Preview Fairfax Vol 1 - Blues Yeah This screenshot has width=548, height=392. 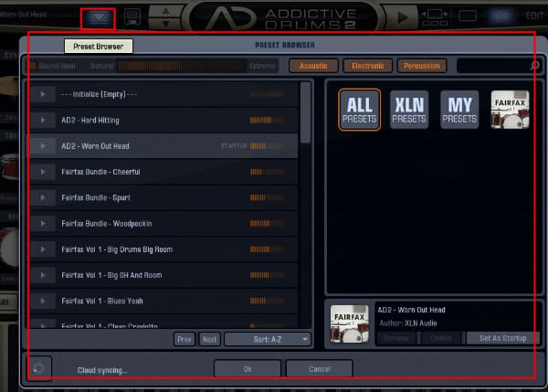pos(43,302)
